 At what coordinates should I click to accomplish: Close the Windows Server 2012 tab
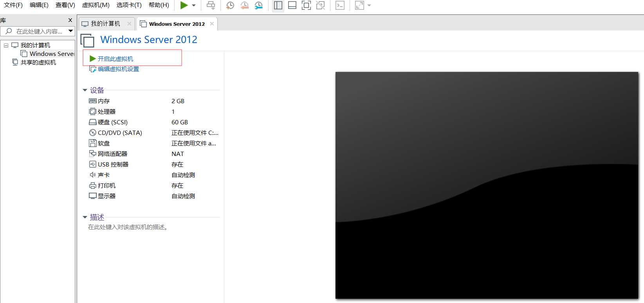[x=212, y=23]
